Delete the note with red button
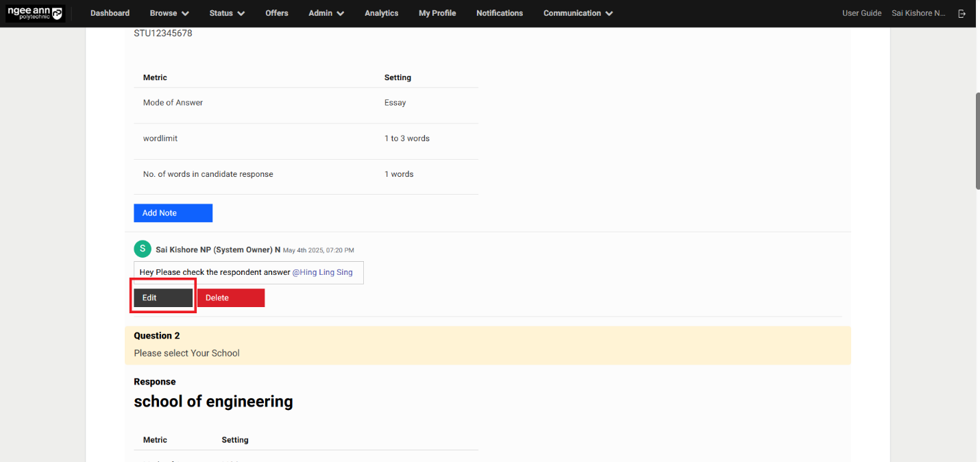 230,297
